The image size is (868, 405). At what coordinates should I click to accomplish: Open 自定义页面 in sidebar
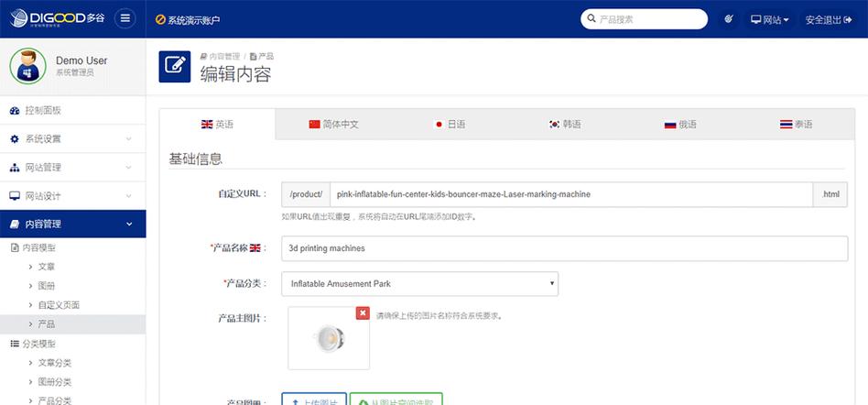point(59,305)
